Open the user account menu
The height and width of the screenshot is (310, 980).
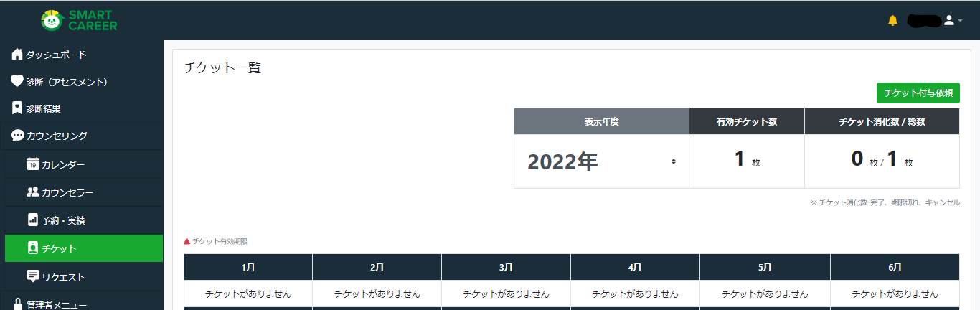coord(953,20)
